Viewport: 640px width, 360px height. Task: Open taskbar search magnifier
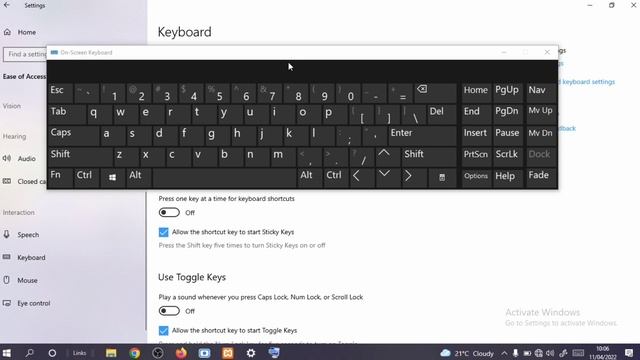click(29, 353)
